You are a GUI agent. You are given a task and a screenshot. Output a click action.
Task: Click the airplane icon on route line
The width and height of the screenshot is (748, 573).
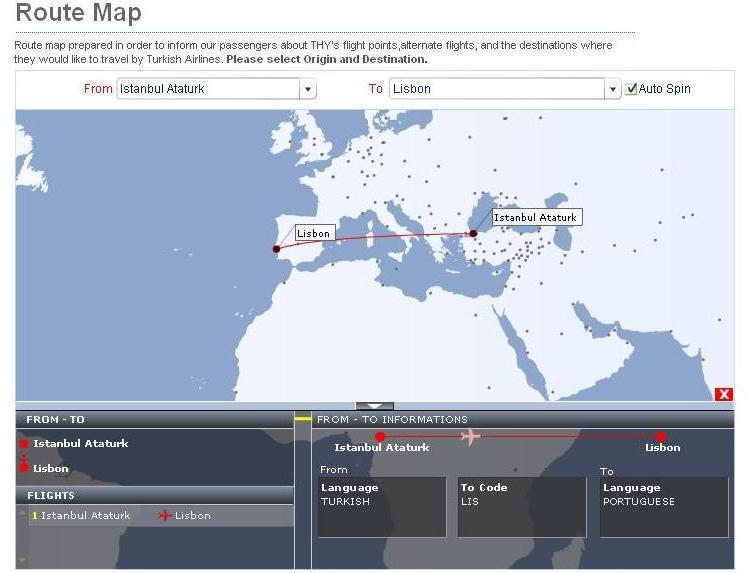[470, 436]
